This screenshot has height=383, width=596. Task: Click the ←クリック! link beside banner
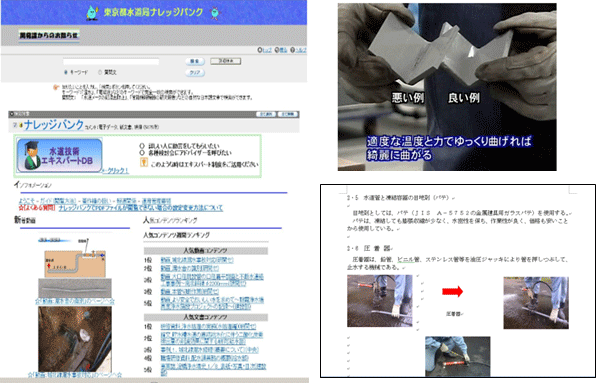tap(116, 171)
